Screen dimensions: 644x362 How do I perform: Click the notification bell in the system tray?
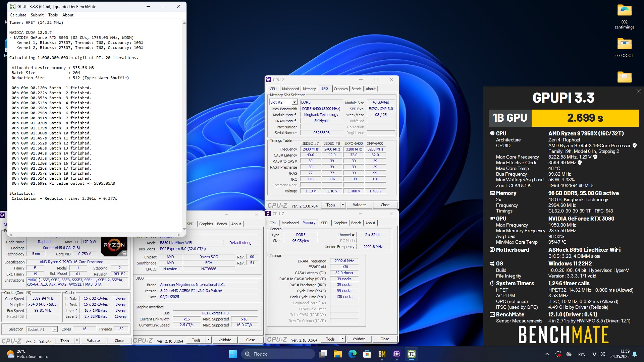coord(635,354)
